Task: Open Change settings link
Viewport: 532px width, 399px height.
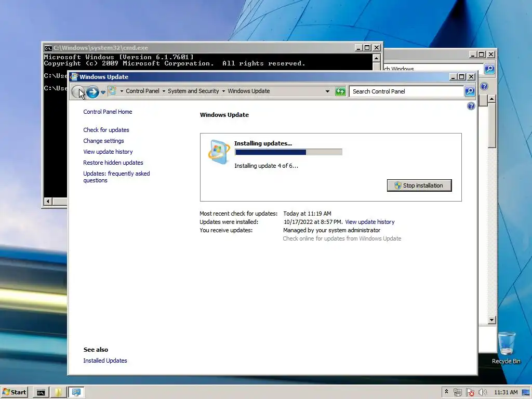Action: pyautogui.click(x=103, y=141)
